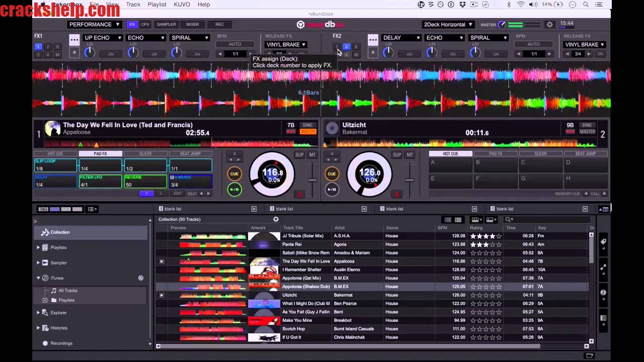The image size is (644, 362).
Task: Toggle the MIXER panel button
Action: pos(193,24)
